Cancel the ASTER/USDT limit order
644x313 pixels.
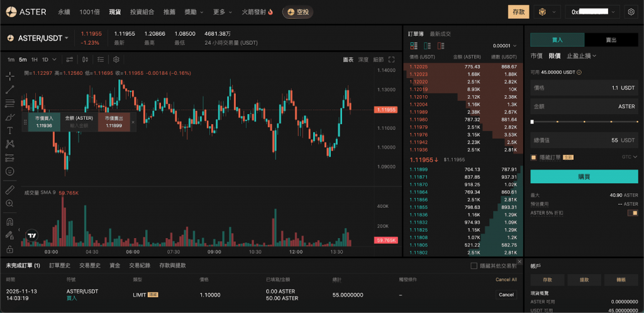506,294
